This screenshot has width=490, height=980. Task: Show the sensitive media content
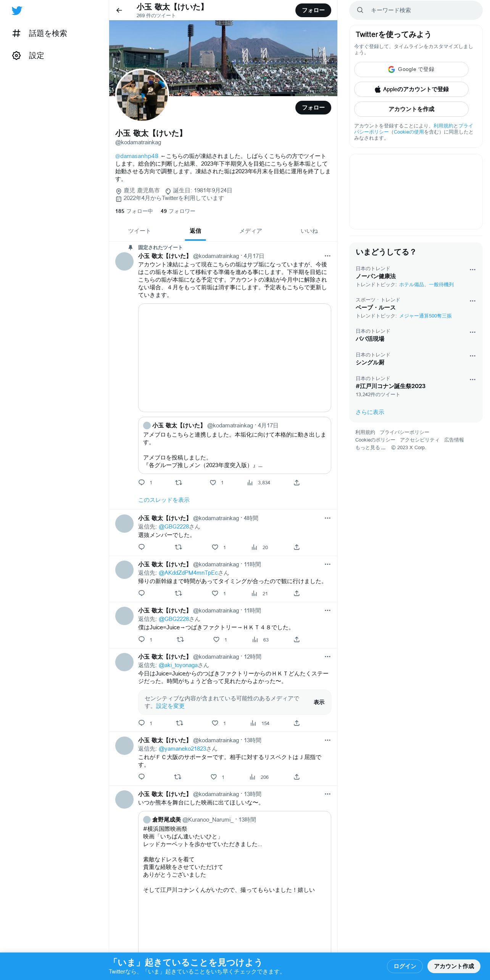[319, 702]
